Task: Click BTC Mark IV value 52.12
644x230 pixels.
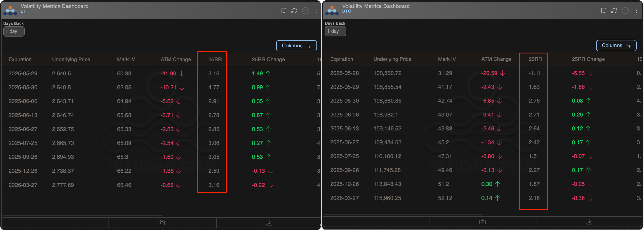Action: (x=445, y=198)
